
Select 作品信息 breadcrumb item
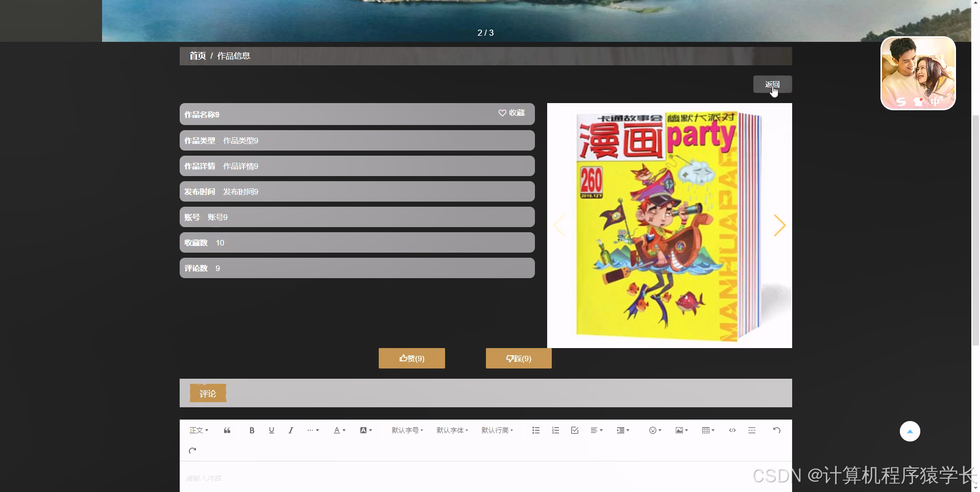pyautogui.click(x=234, y=56)
